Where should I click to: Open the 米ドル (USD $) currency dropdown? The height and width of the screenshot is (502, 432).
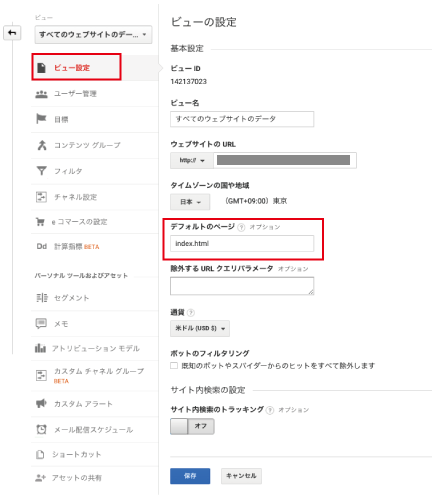[x=200, y=329]
